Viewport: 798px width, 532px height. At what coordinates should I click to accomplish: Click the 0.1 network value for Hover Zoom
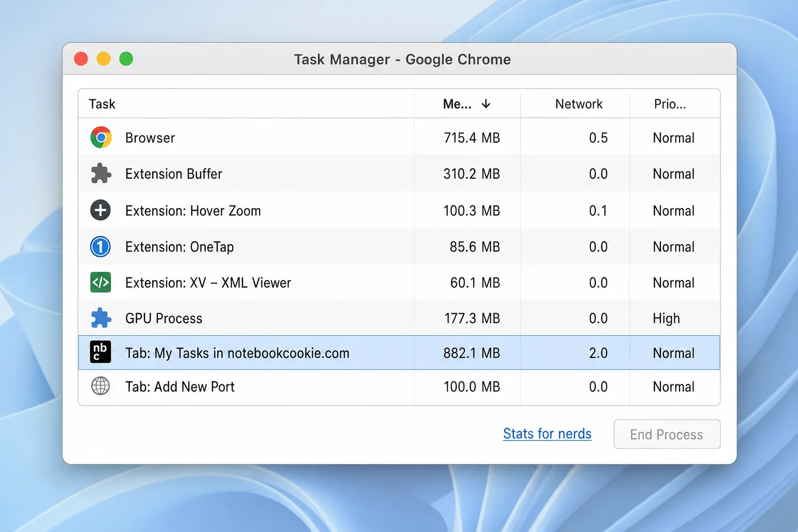click(598, 210)
